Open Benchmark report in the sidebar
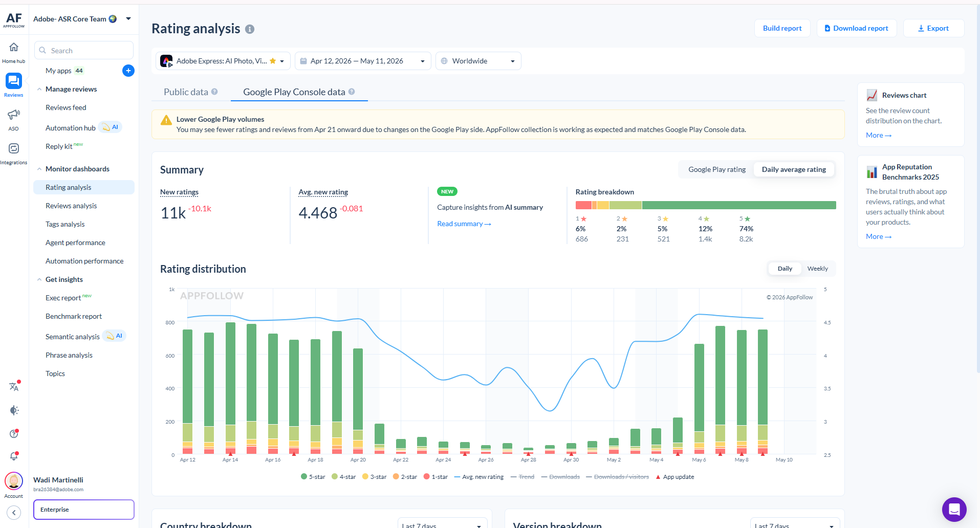The width and height of the screenshot is (980, 528). pos(74,316)
